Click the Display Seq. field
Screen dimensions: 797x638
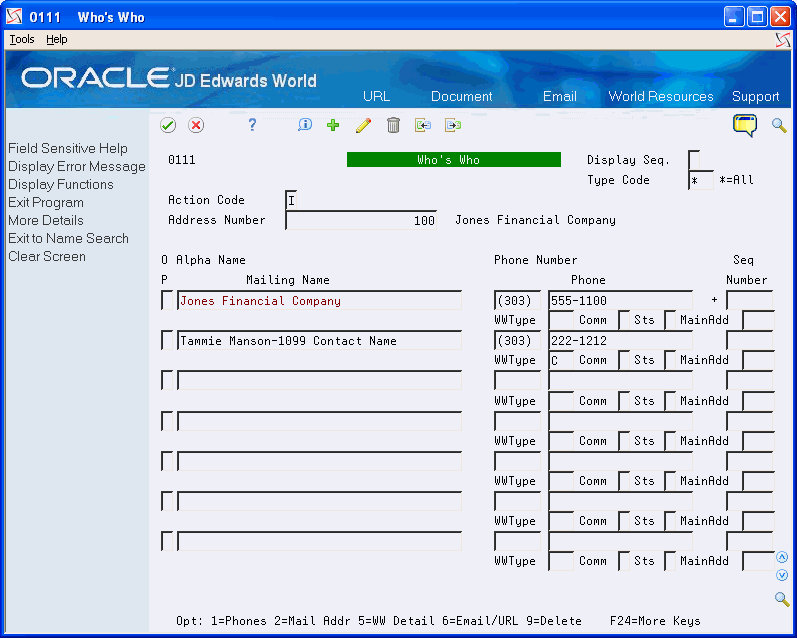coord(694,160)
